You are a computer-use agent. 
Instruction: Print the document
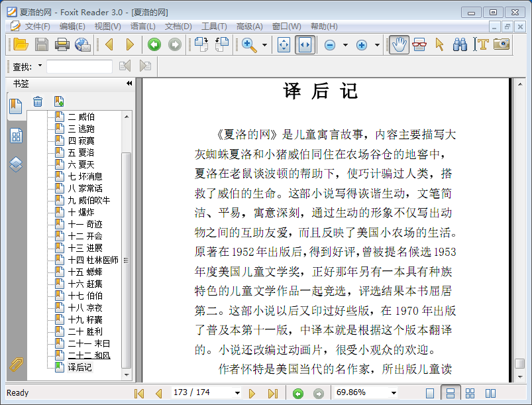tap(62, 44)
